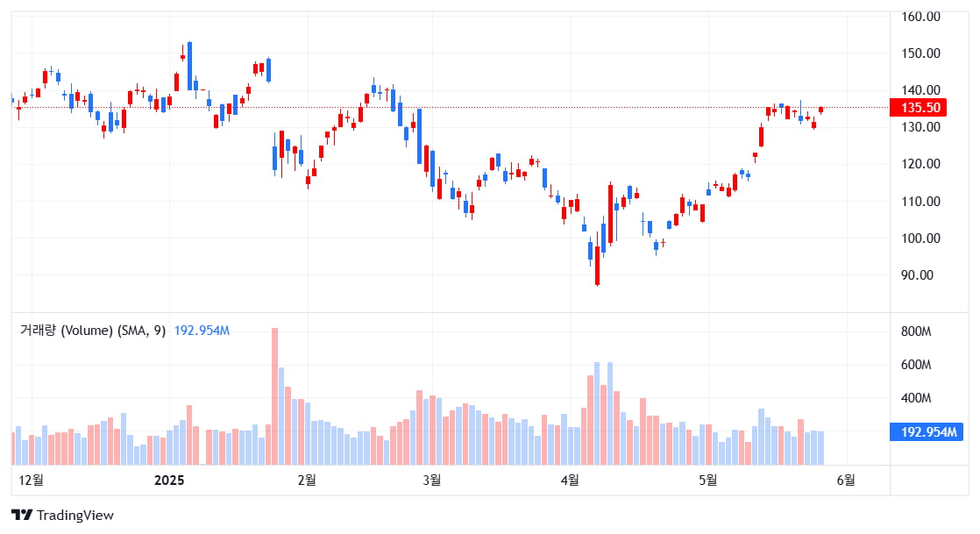Image resolution: width=980 pixels, height=534 pixels.
Task: Click the tall blue January candle above 150
Action: point(189,64)
